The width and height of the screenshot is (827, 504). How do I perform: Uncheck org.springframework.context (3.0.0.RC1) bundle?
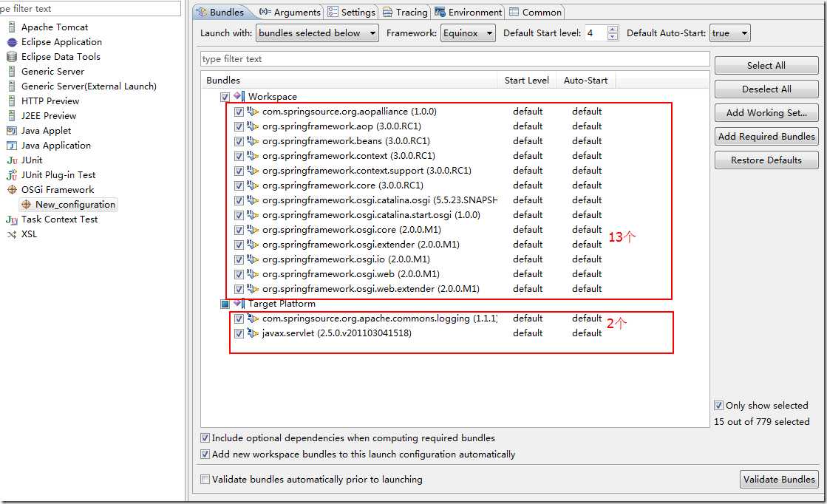[239, 156]
